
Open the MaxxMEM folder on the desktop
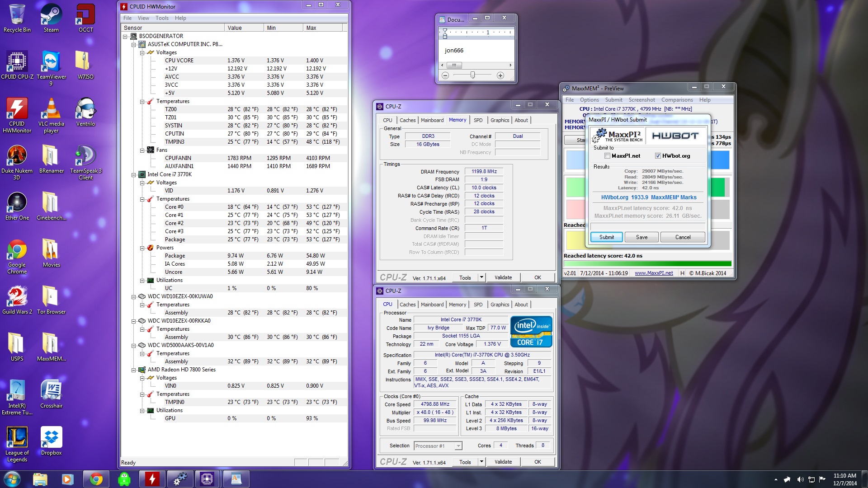pyautogui.click(x=51, y=347)
